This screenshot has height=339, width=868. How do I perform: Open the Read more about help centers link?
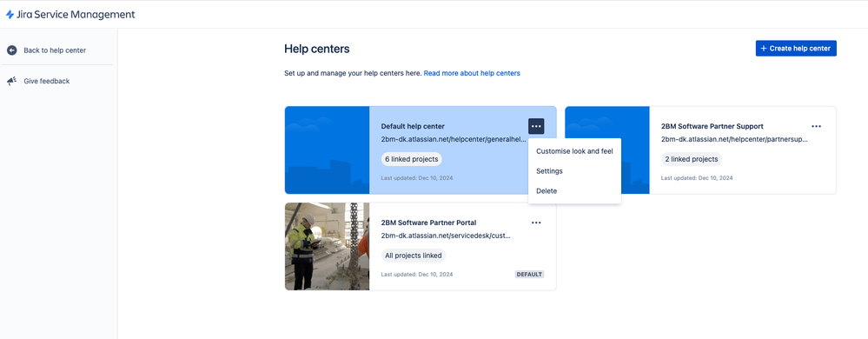pos(472,73)
